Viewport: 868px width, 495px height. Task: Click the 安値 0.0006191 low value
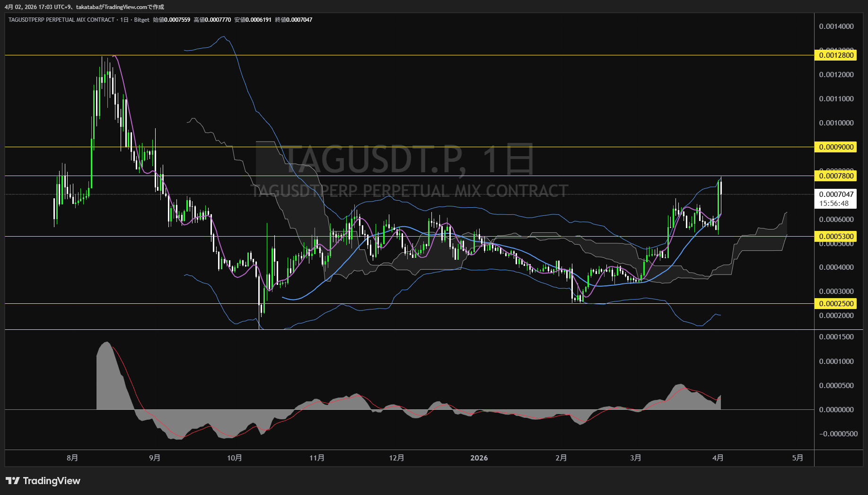(x=253, y=20)
